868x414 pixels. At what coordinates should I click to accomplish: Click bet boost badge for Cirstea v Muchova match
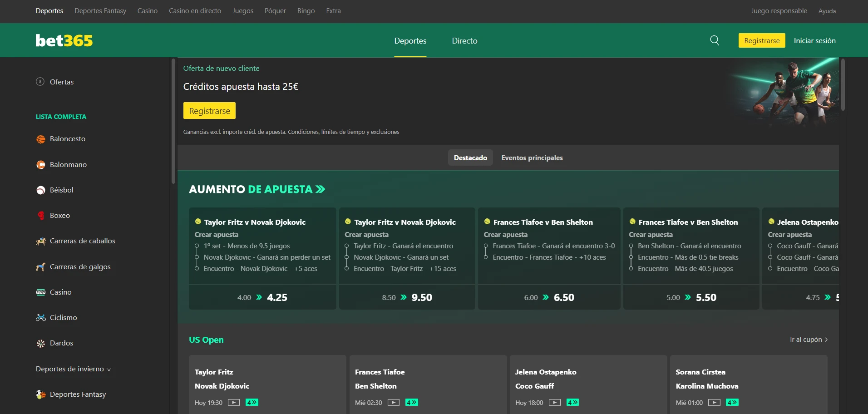point(732,403)
